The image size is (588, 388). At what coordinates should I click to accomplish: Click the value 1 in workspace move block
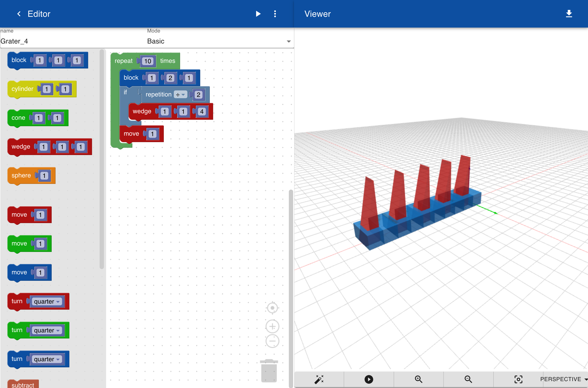[x=152, y=134]
